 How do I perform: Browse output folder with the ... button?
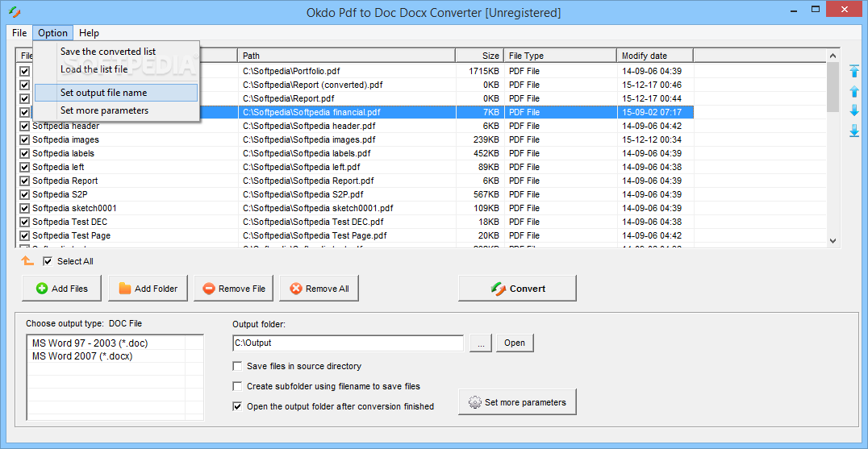click(481, 343)
